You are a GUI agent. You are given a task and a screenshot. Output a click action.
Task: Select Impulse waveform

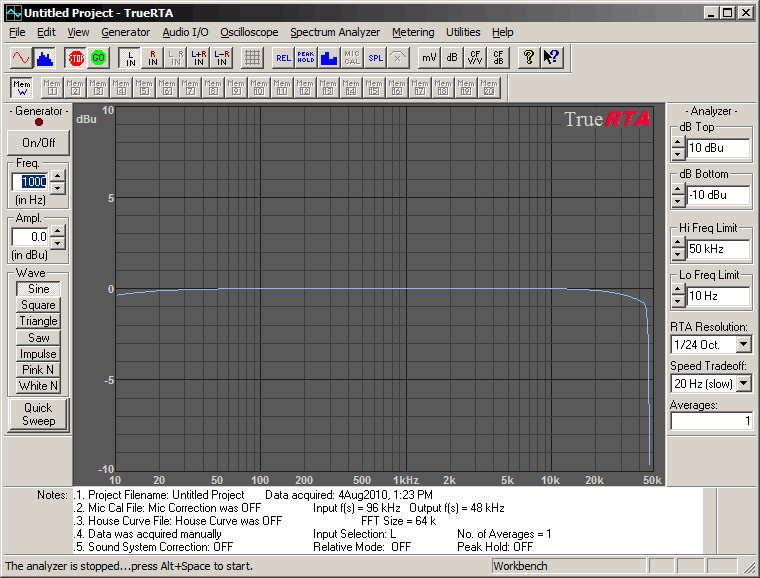coord(38,354)
